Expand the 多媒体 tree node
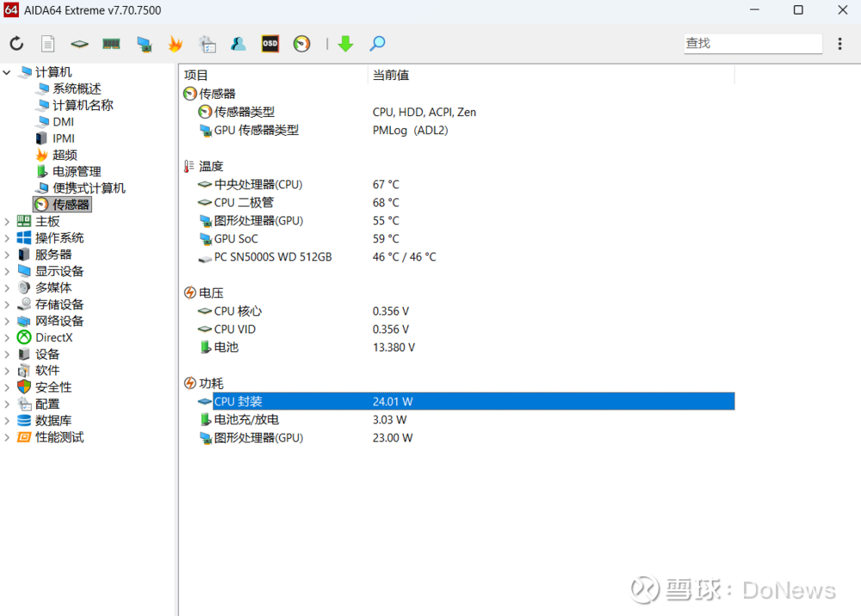The width and height of the screenshot is (861, 616). coord(7,287)
